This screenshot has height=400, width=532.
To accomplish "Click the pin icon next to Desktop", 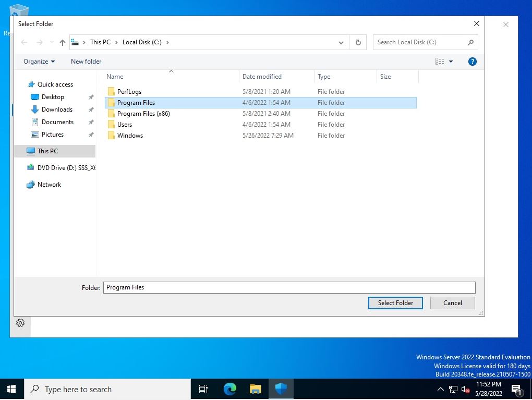I will 91,98.
